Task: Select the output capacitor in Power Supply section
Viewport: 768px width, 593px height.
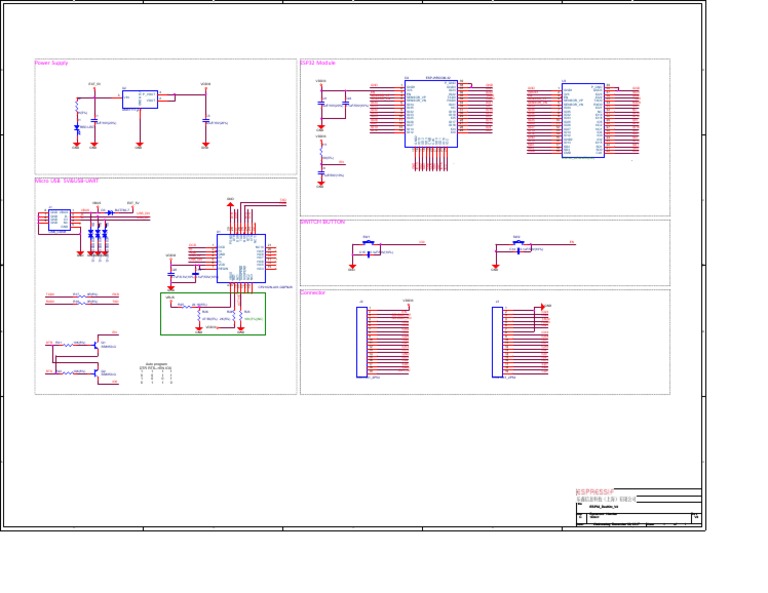Action: click(206, 121)
